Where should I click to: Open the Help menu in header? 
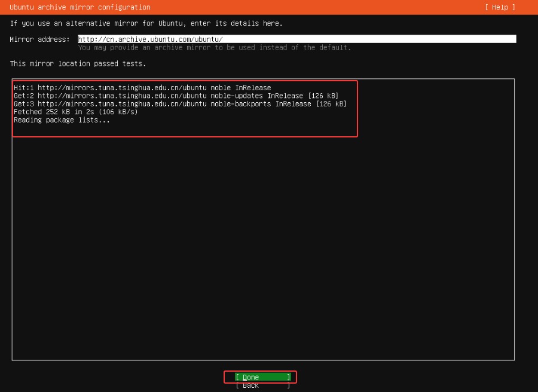[x=500, y=7]
